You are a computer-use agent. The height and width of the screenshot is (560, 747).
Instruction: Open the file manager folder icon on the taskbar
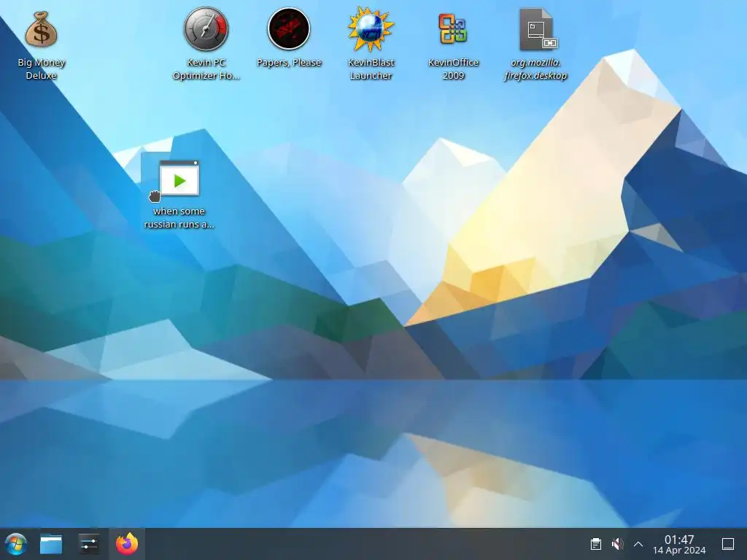[x=51, y=544]
